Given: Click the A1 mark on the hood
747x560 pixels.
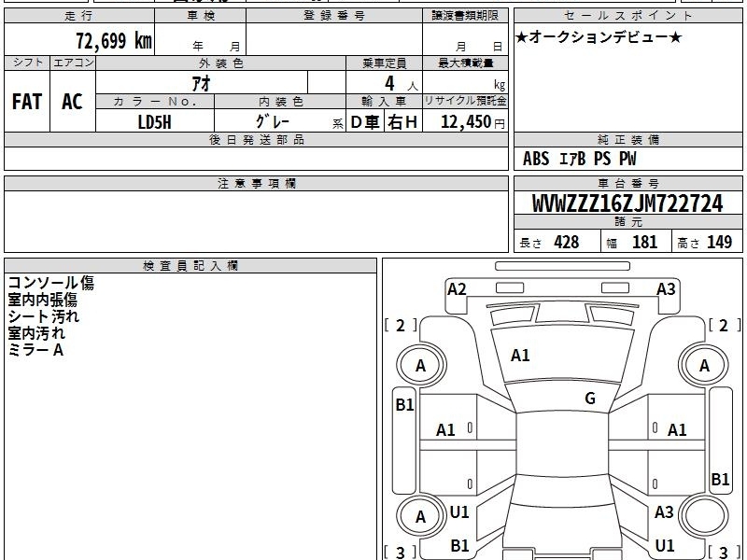Looking at the screenshot, I should [520, 356].
